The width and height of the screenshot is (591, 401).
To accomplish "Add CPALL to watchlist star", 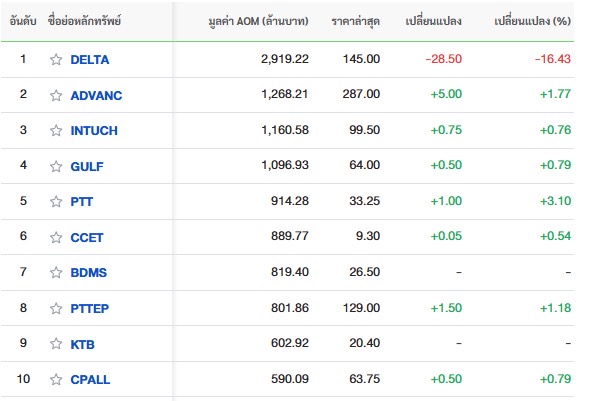I will (x=56, y=379).
